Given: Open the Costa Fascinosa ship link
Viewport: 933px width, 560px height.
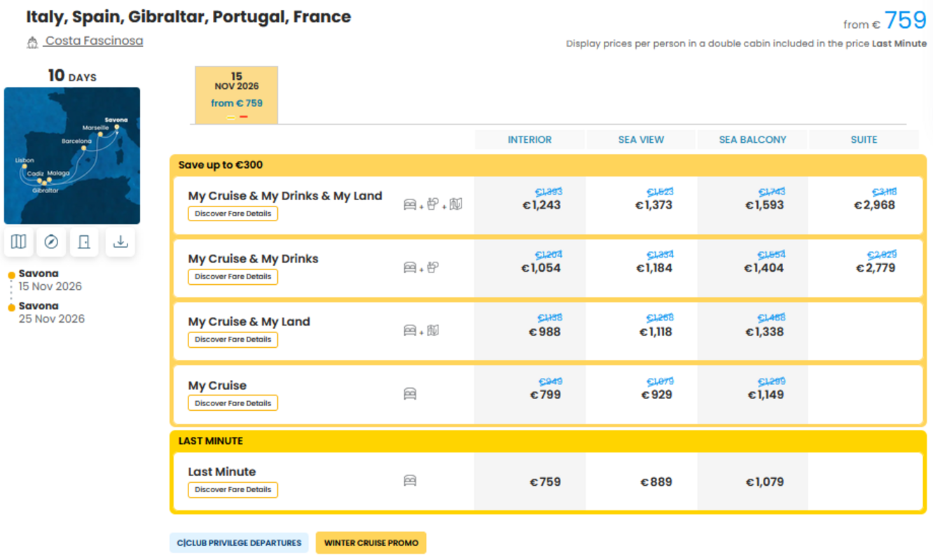Looking at the screenshot, I should [94, 41].
